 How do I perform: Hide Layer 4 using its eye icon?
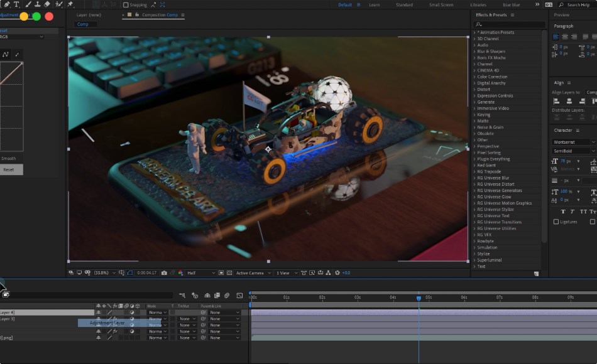click(x=98, y=313)
